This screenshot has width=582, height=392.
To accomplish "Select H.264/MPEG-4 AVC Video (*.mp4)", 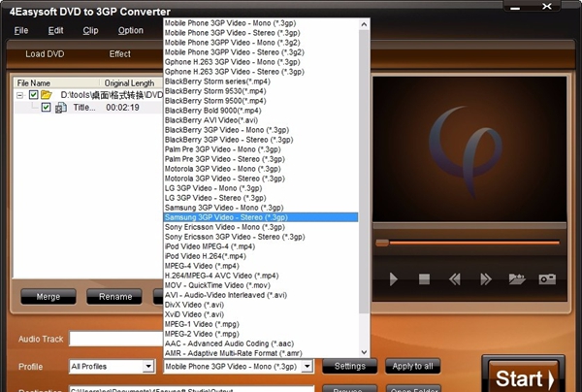I will point(261,276).
